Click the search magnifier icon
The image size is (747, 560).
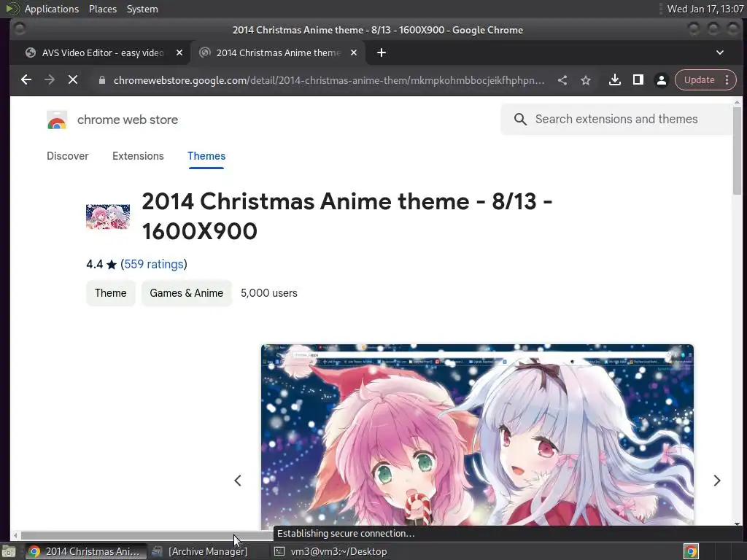[520, 119]
